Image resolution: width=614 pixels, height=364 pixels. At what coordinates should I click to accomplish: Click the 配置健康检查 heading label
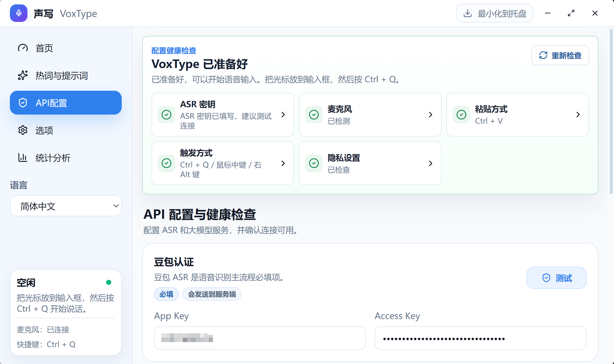click(174, 51)
